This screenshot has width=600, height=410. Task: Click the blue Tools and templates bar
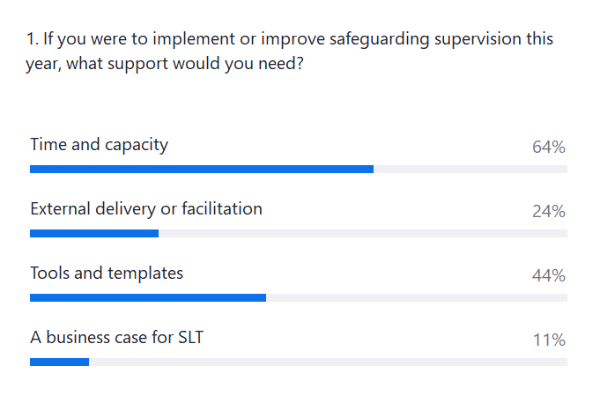pos(148,298)
